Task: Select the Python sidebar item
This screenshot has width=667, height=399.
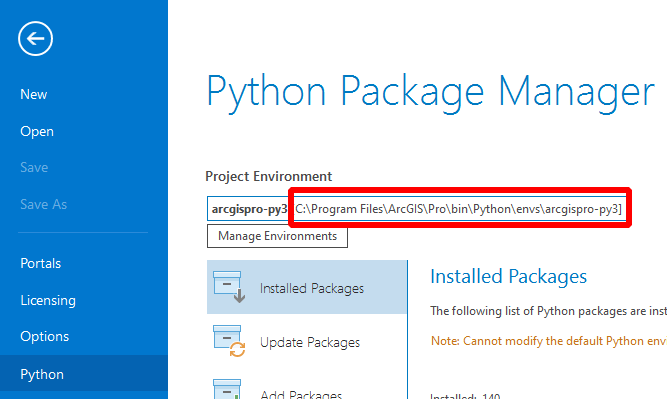Action: 84,373
